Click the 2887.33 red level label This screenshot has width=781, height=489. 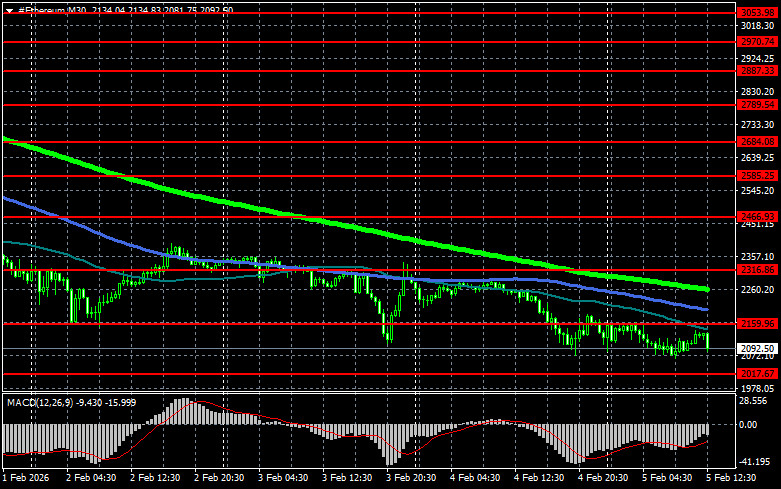(757, 71)
